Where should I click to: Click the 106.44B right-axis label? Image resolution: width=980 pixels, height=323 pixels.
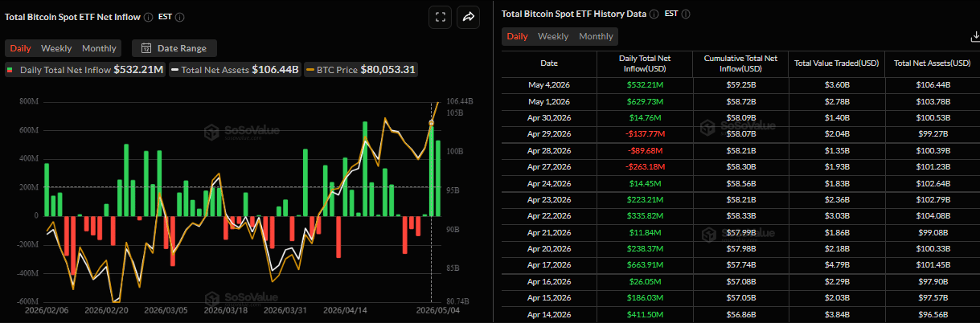[x=459, y=101]
